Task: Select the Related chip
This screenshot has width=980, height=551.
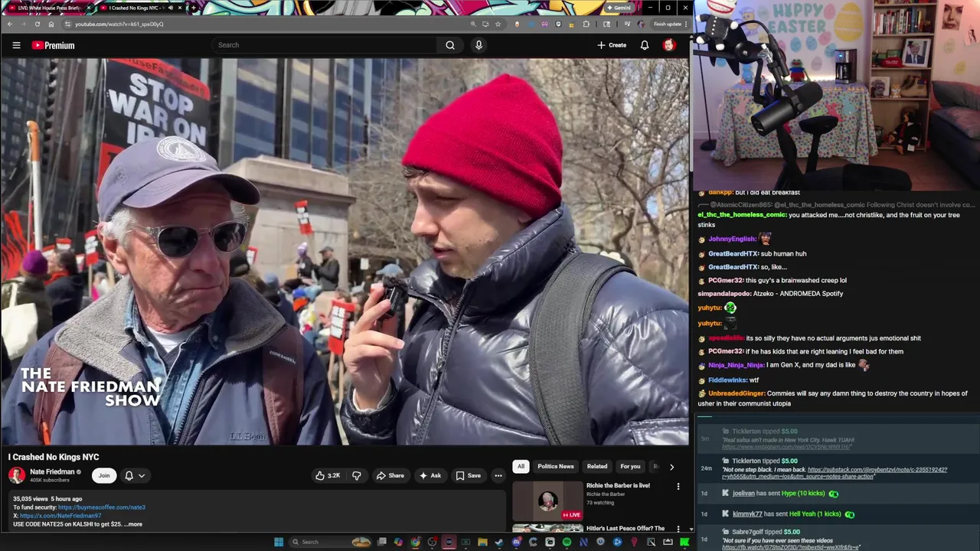Action: tap(597, 467)
